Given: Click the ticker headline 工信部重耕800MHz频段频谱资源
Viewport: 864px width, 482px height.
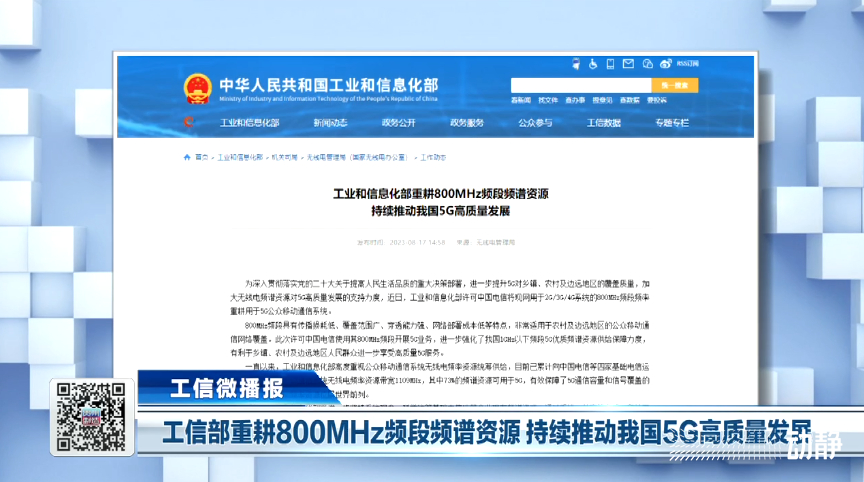Looking at the screenshot, I should pyautogui.click(x=342, y=432).
